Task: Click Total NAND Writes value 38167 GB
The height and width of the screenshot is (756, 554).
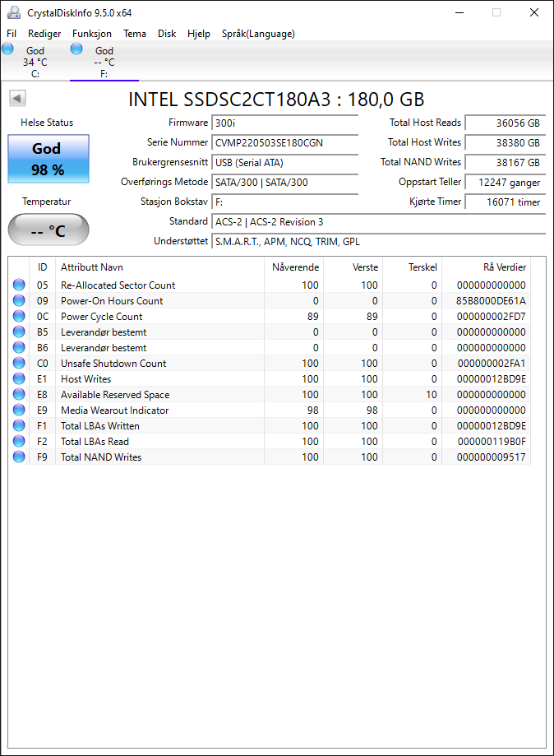Action: [x=506, y=163]
